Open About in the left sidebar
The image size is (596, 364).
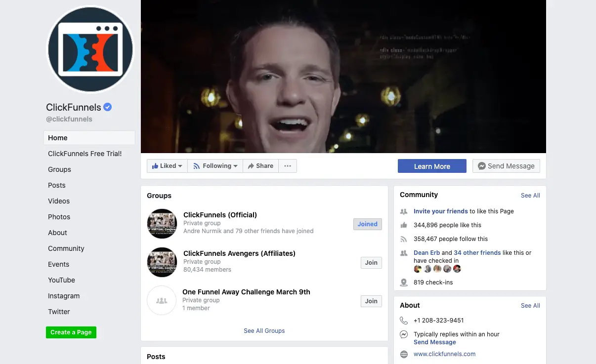click(x=57, y=233)
